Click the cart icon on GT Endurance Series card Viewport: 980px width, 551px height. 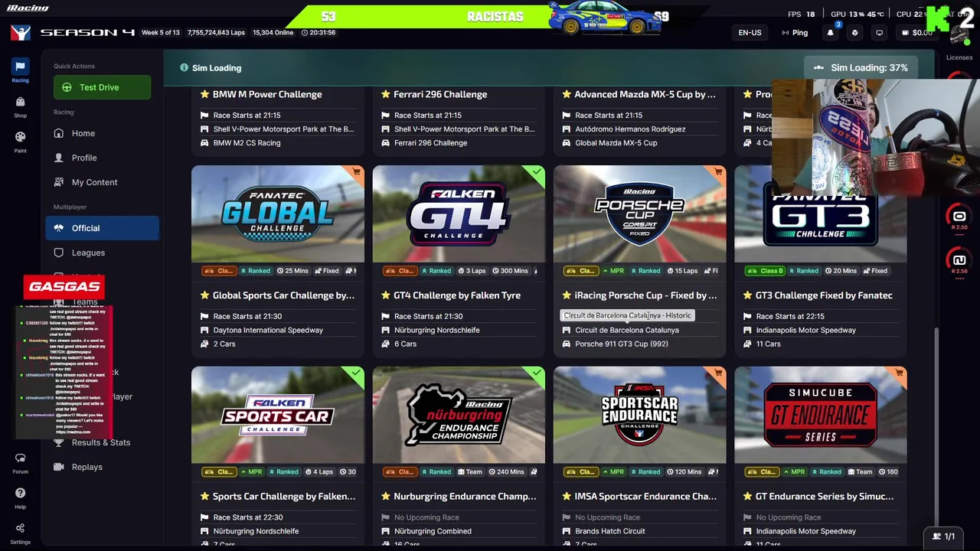[900, 373]
